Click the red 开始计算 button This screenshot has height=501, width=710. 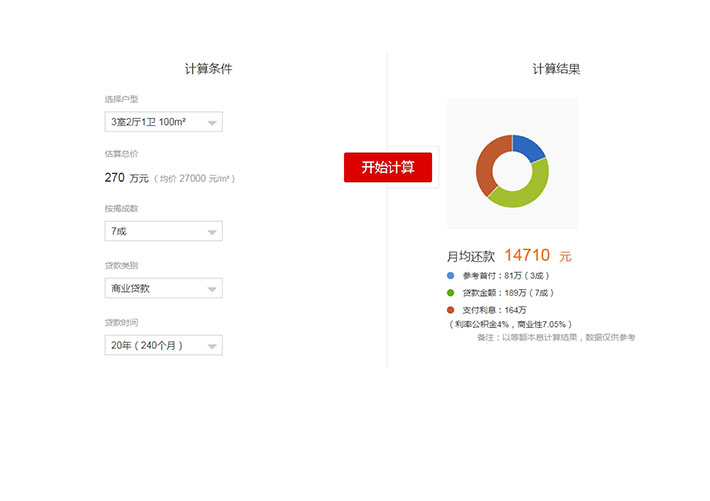tap(388, 167)
